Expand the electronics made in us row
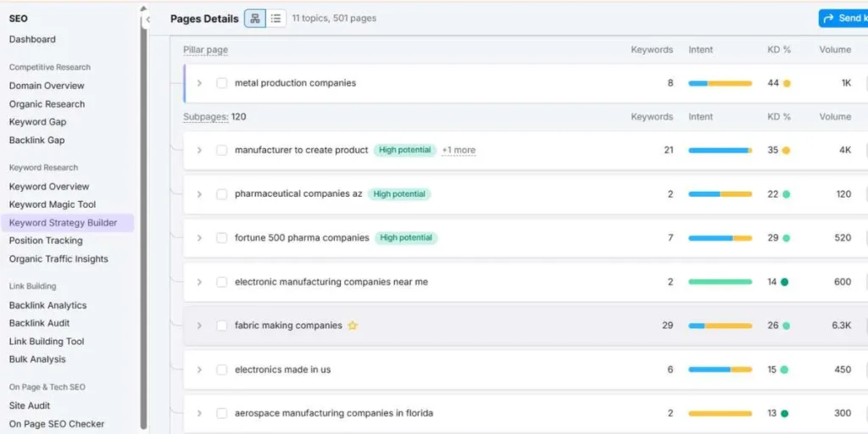Screen dimensions: 868x434 (199, 370)
